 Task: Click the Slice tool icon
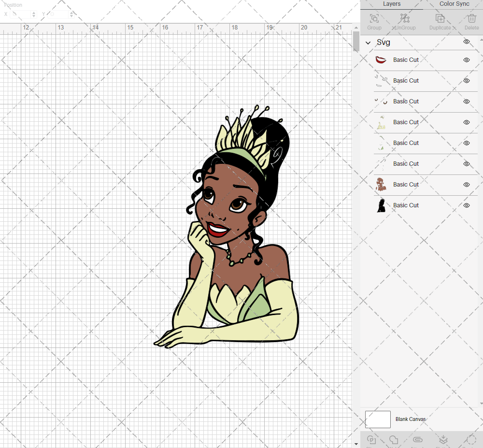pyautogui.click(x=371, y=440)
